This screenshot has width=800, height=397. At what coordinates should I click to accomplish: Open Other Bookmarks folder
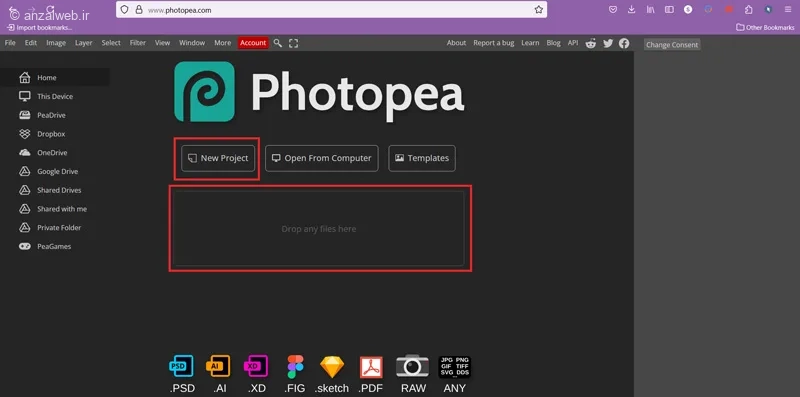point(765,28)
